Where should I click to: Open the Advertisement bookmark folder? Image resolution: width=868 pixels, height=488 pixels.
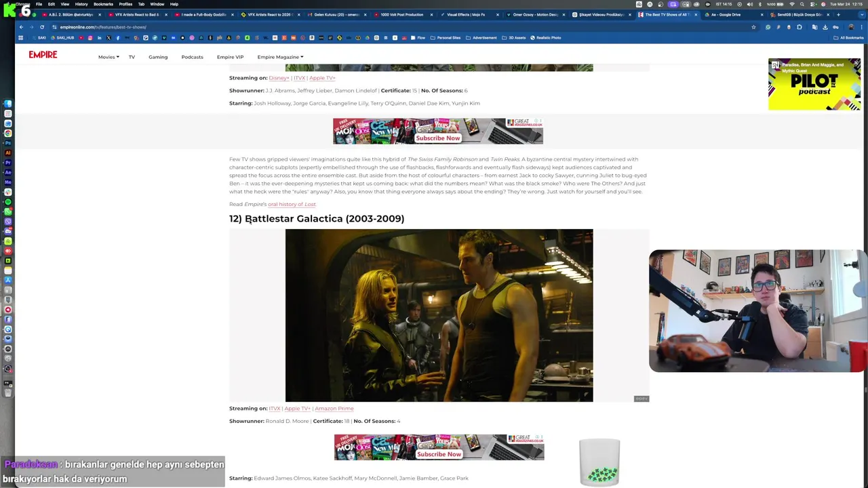481,38
